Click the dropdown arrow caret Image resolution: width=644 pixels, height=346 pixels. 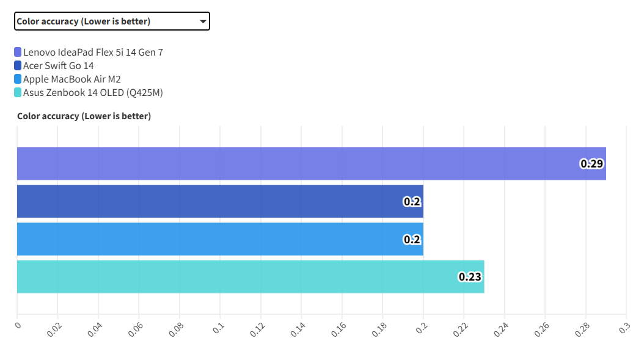[203, 21]
